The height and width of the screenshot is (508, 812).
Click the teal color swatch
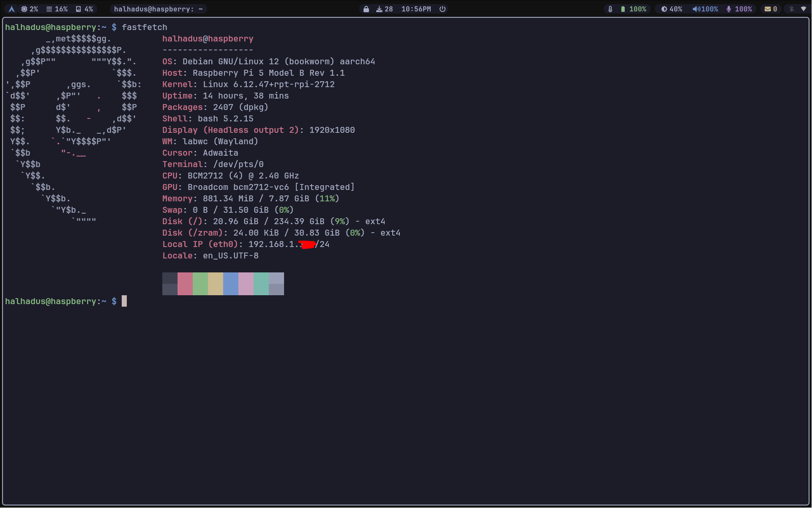(x=261, y=283)
